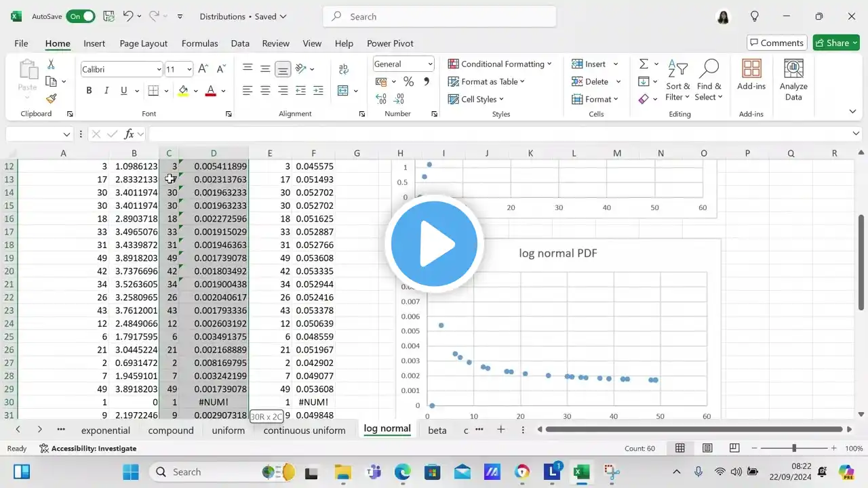The height and width of the screenshot is (488, 868).
Task: Expand the Format as Table gallery
Action: 486,81
